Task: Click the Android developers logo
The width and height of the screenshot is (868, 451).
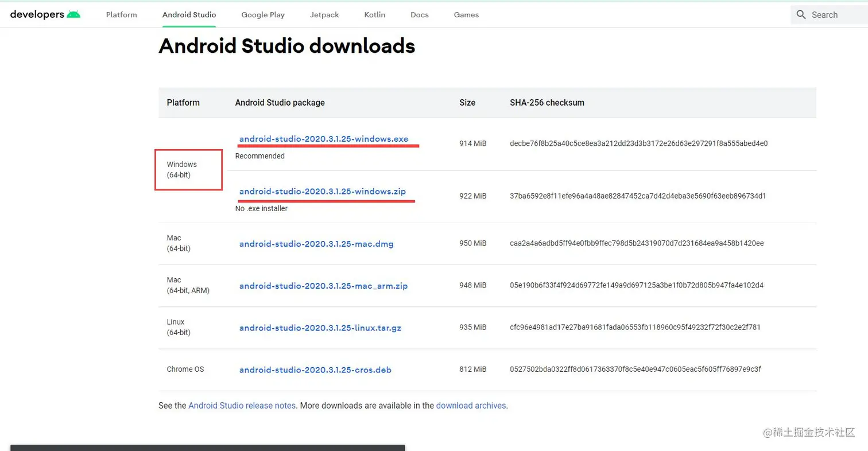Action: [x=45, y=14]
